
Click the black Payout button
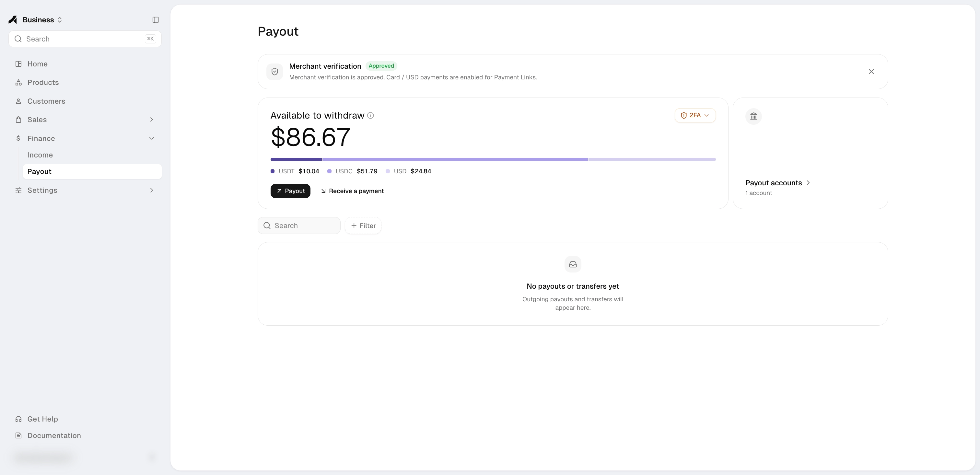point(290,191)
